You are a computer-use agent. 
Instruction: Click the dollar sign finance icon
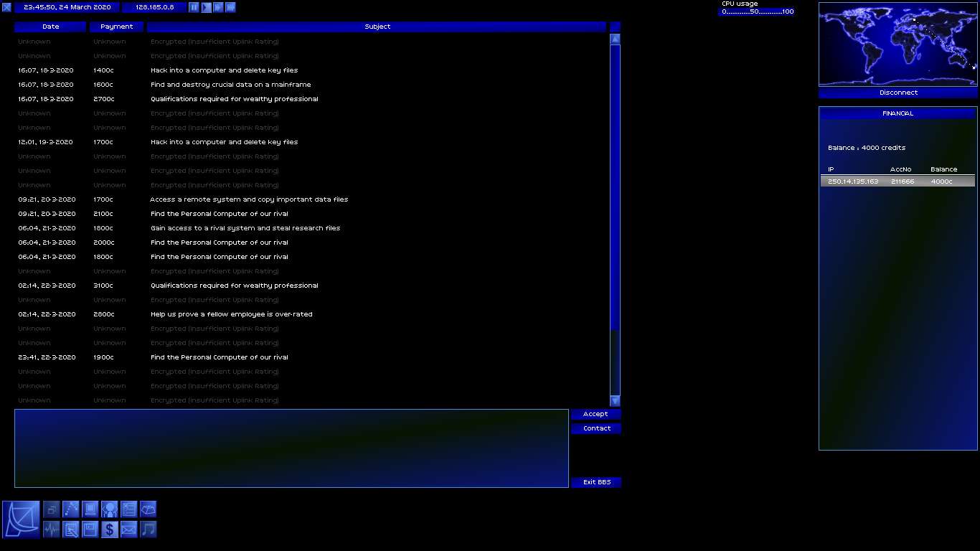click(x=109, y=529)
